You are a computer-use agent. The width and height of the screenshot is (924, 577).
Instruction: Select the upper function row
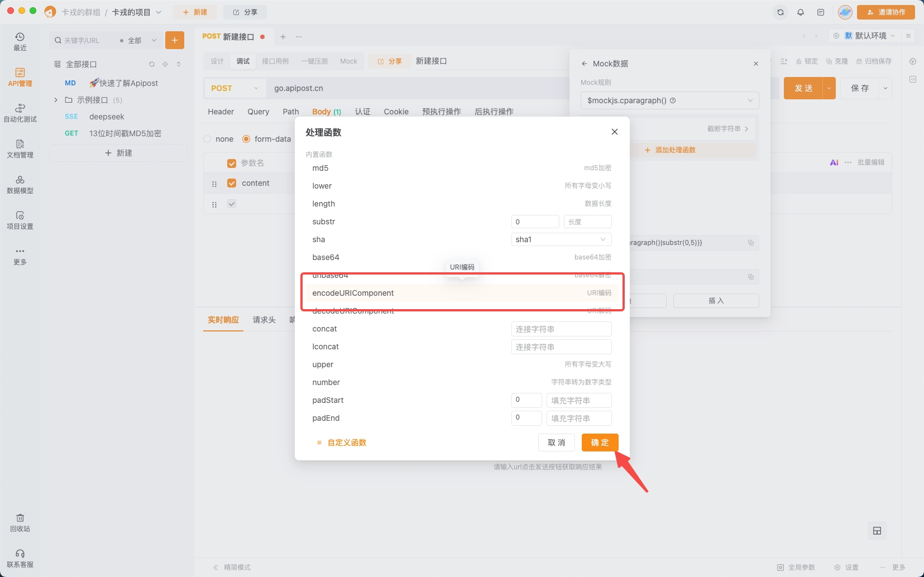[462, 364]
